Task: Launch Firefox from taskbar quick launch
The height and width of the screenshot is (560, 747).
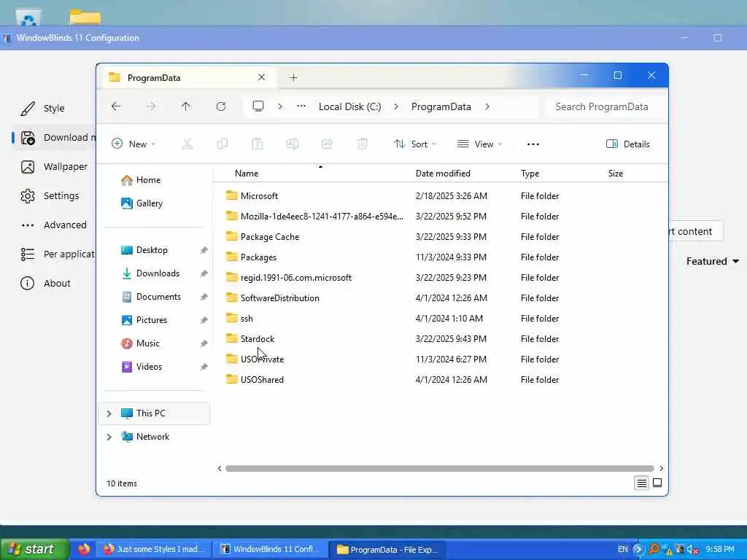Action: click(84, 549)
